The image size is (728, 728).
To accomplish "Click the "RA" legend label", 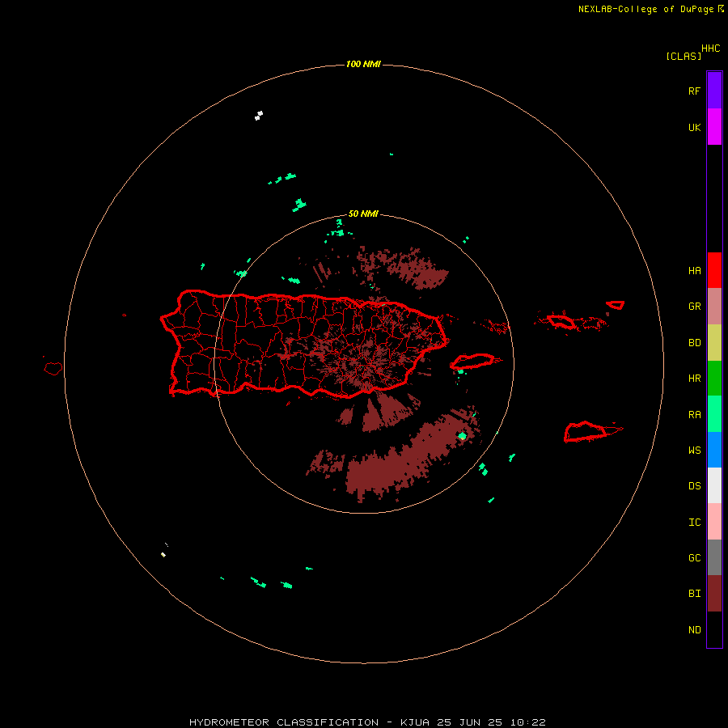I will point(694,415).
